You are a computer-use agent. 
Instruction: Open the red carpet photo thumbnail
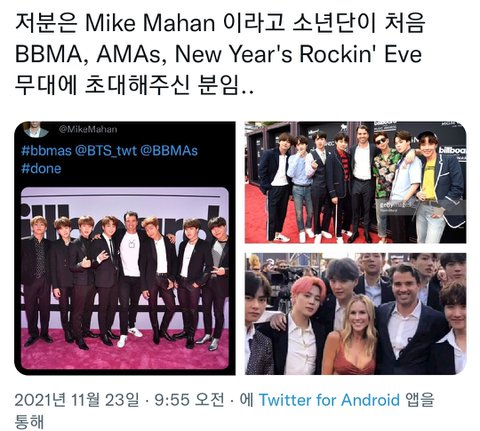tap(355, 182)
